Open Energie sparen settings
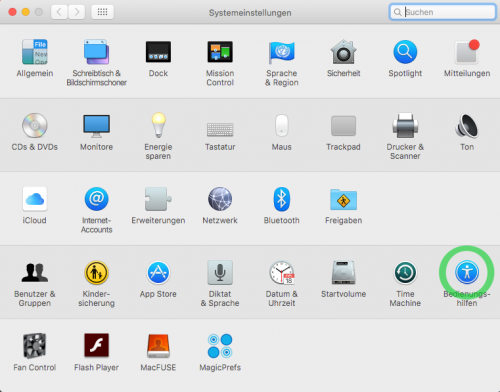 tap(158, 125)
